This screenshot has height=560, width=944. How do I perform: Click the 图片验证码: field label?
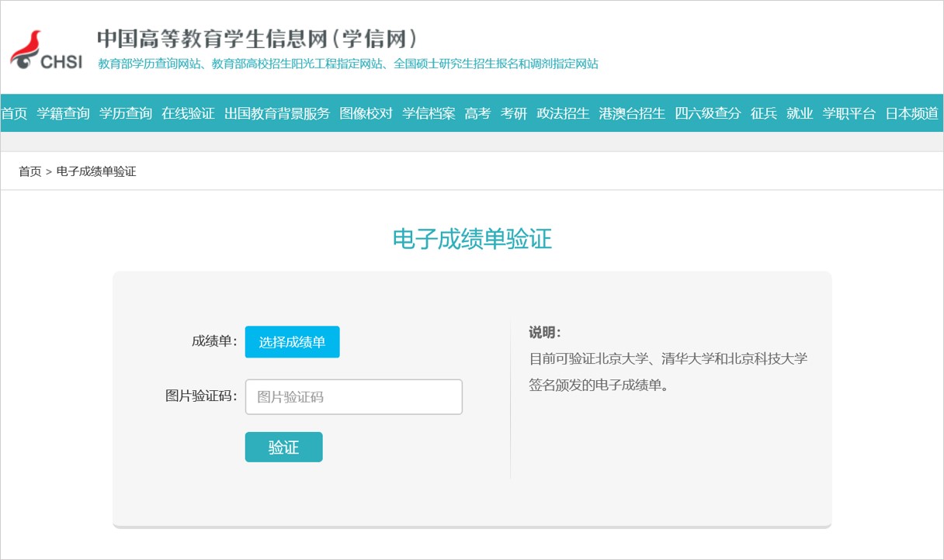(x=202, y=396)
